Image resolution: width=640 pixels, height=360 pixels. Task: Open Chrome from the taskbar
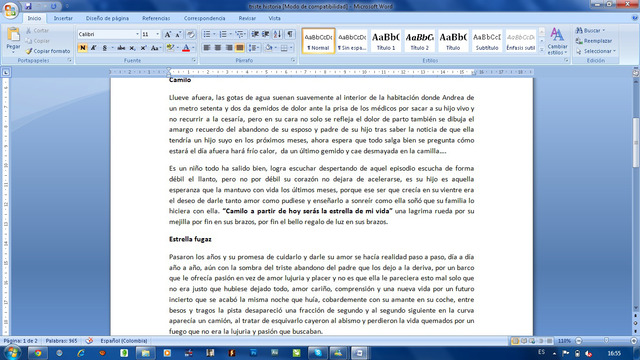coord(38,353)
